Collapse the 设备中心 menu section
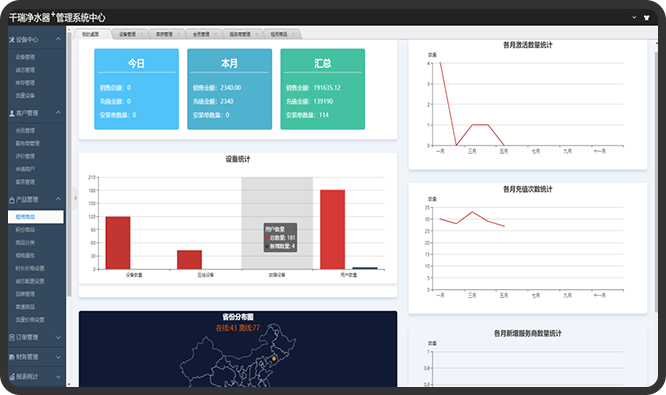Screen dimensions: 666x395 coord(58,39)
